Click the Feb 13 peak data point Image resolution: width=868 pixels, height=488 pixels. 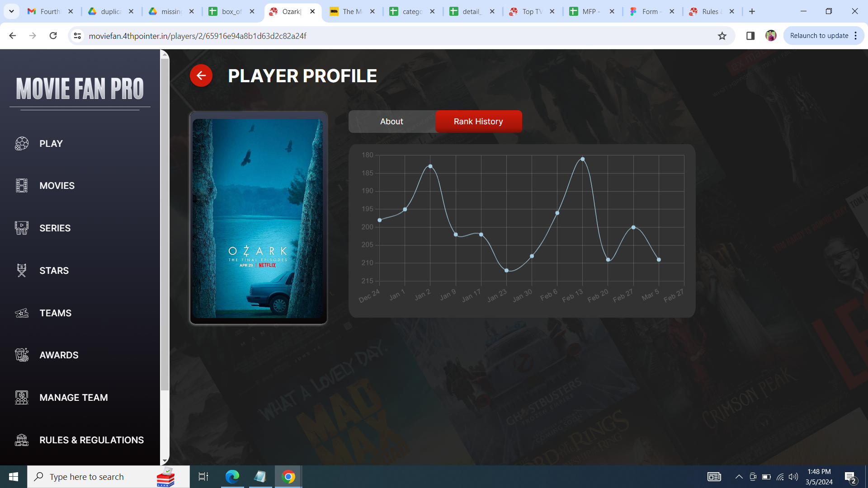[583, 159]
